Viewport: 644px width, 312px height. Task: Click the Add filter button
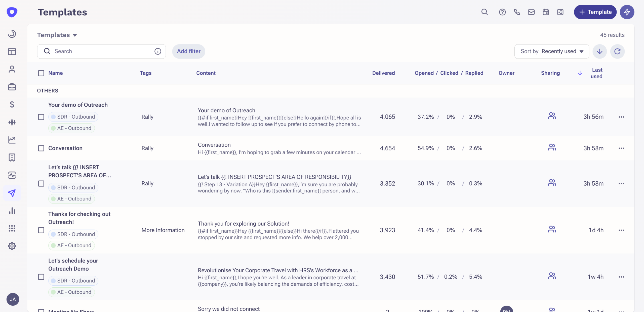point(189,51)
